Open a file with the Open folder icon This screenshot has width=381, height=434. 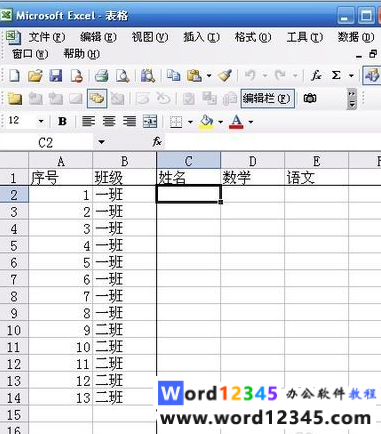click(x=35, y=76)
